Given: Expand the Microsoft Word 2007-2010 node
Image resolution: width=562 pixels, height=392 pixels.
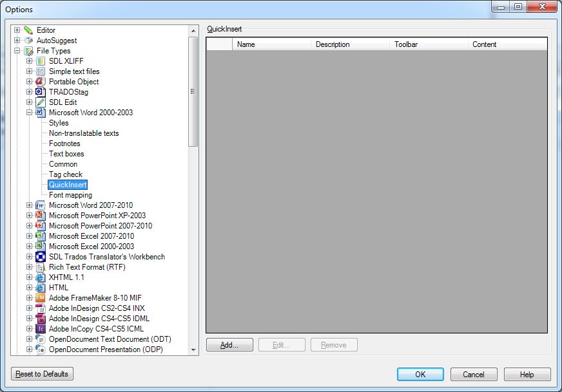Looking at the screenshot, I should tap(30, 205).
